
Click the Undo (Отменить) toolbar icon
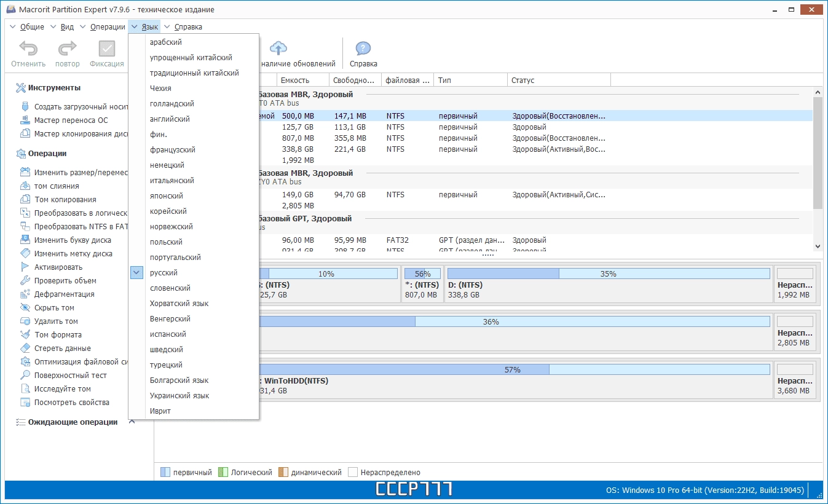[x=28, y=49]
